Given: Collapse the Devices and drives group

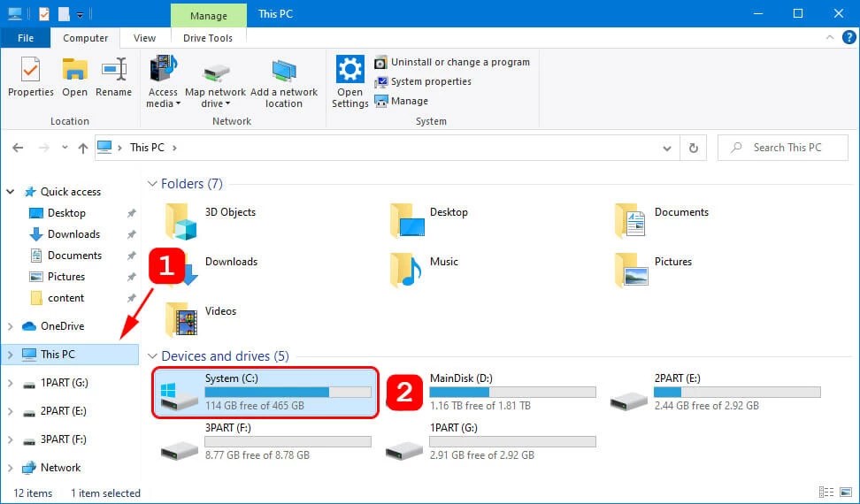Looking at the screenshot, I should click(x=152, y=356).
